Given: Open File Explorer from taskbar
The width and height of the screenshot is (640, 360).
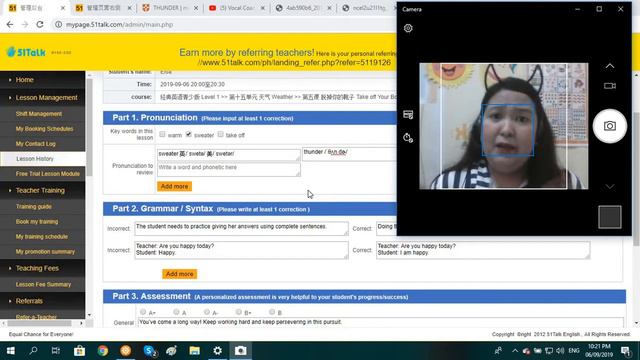Looking at the screenshot, I should pyautogui.click(x=194, y=351).
